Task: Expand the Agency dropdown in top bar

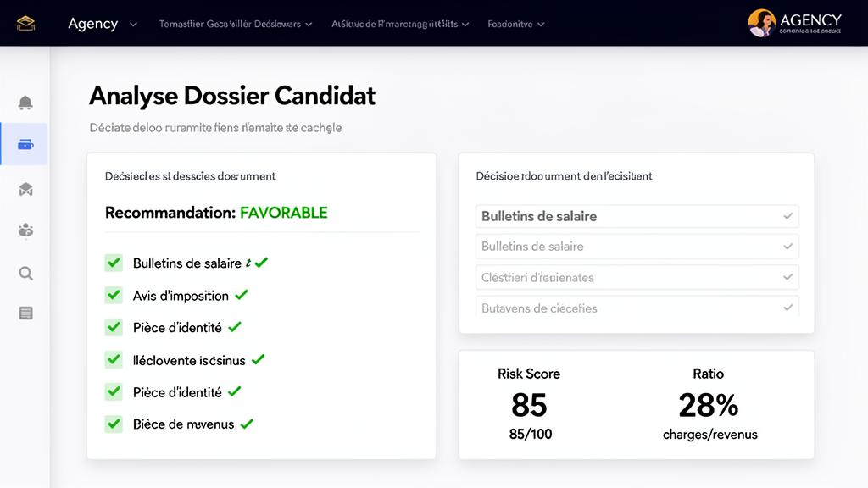Action: 133,24
